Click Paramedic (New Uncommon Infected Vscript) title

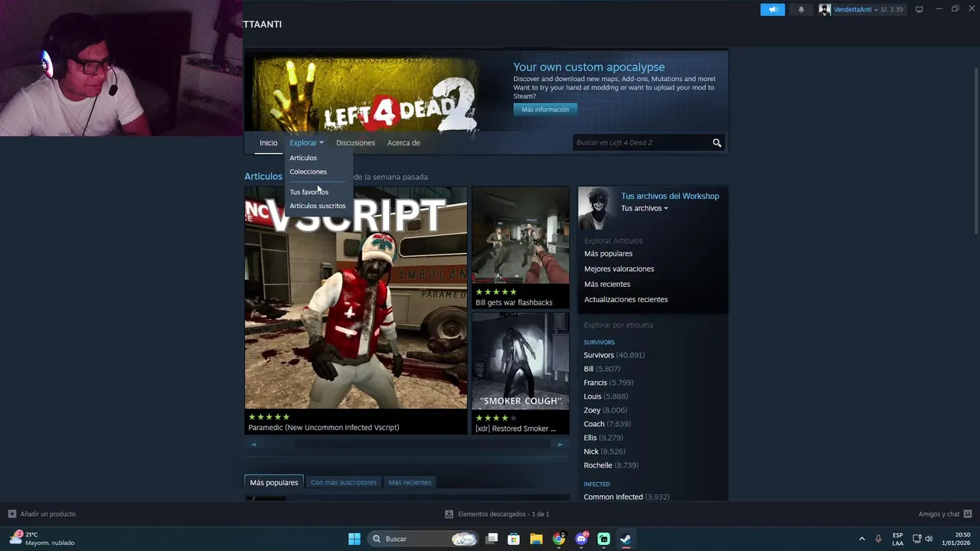click(324, 428)
